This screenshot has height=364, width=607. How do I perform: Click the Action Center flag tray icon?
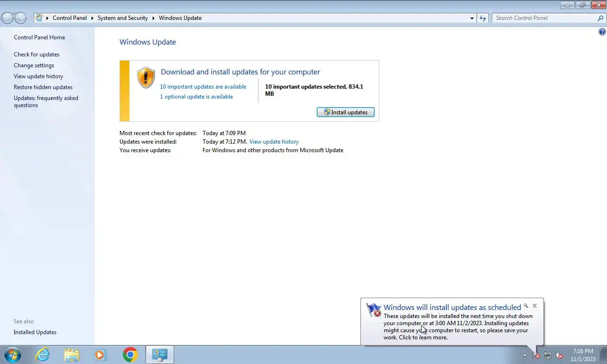coord(536,355)
